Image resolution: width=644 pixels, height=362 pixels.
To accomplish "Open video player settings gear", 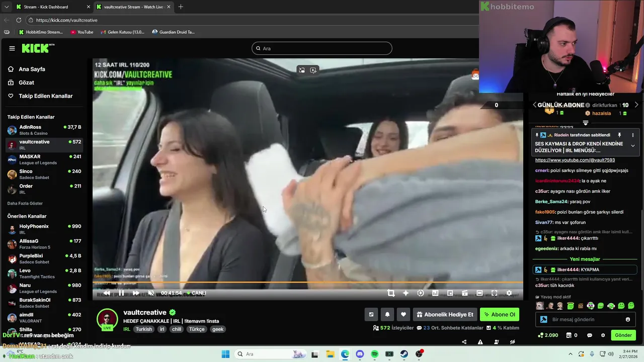I will tap(509, 293).
